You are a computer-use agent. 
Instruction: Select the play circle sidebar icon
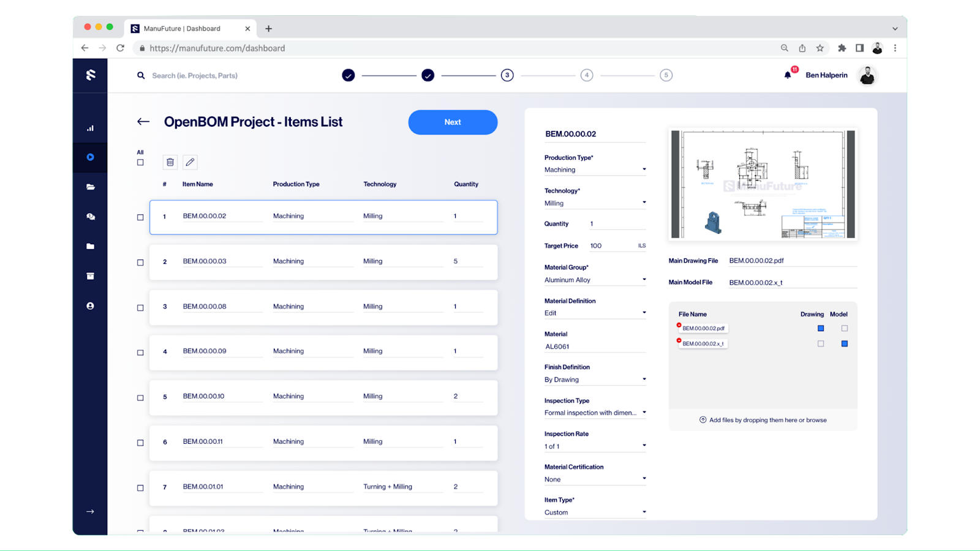click(90, 157)
